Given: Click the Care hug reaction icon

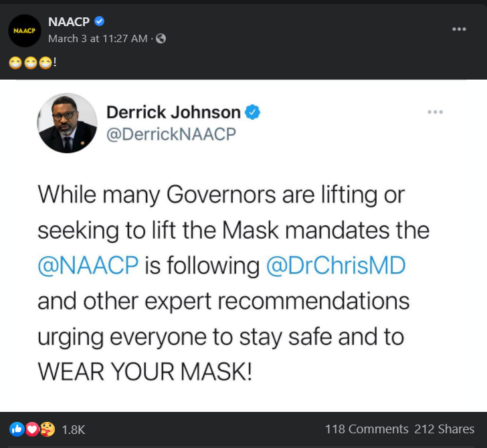Looking at the screenshot, I should pos(46,429).
